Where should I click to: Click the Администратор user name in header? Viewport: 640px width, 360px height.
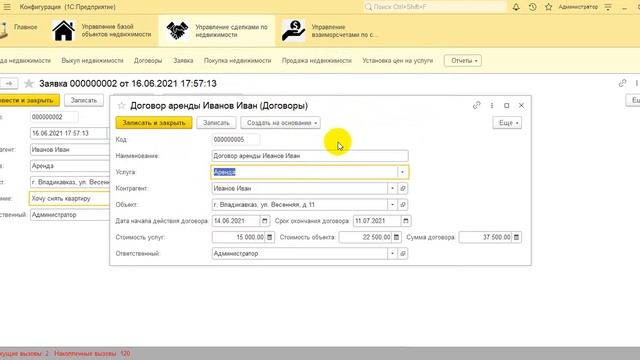point(578,7)
